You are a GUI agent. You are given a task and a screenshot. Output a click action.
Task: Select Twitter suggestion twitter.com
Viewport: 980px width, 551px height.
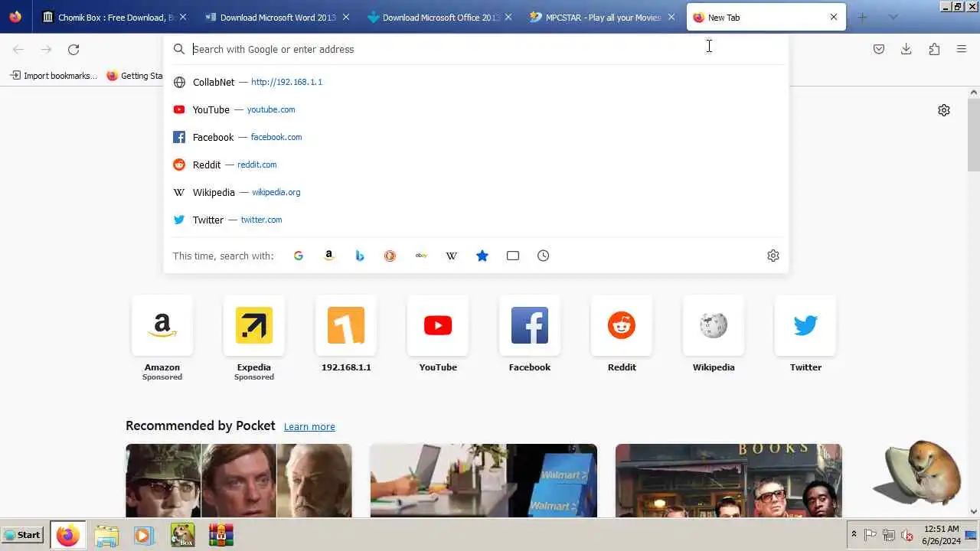[475, 220]
